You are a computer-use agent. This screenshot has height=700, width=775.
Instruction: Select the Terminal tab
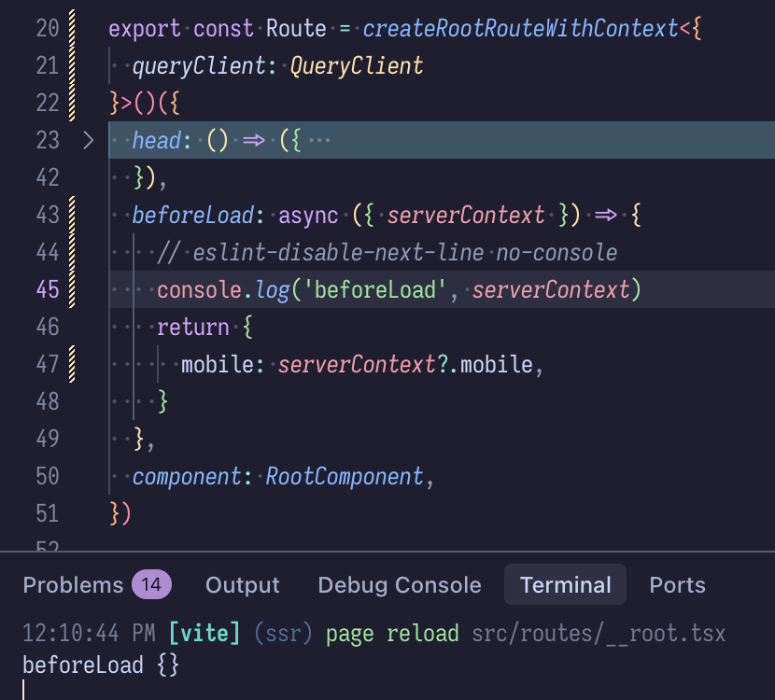click(x=566, y=585)
